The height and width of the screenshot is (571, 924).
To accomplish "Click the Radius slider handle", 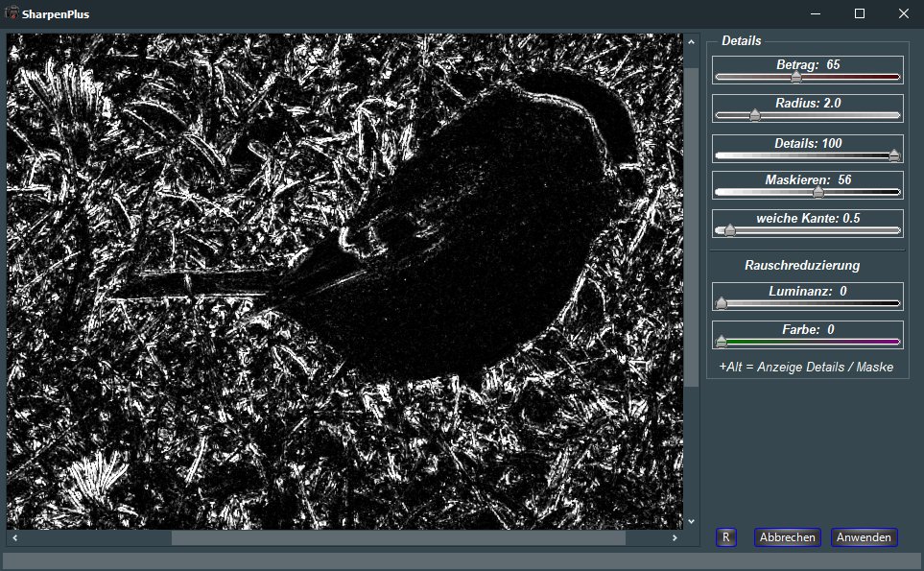I will (x=754, y=115).
